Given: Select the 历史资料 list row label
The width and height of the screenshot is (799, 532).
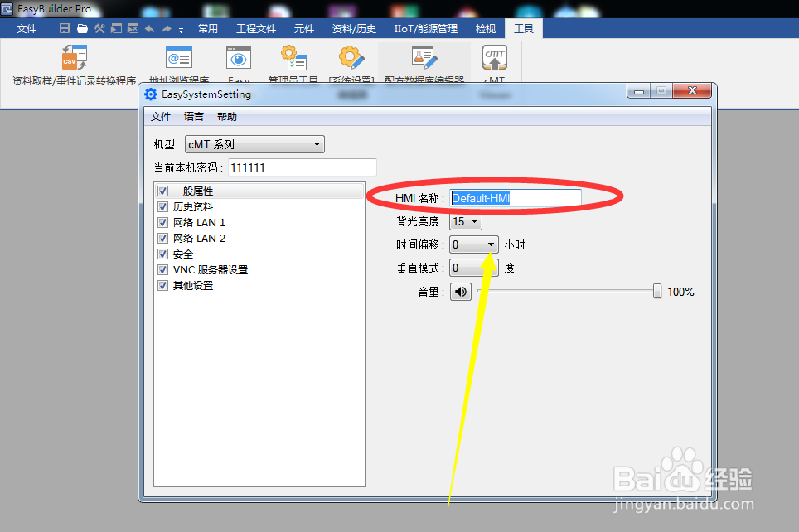Looking at the screenshot, I should (193, 207).
